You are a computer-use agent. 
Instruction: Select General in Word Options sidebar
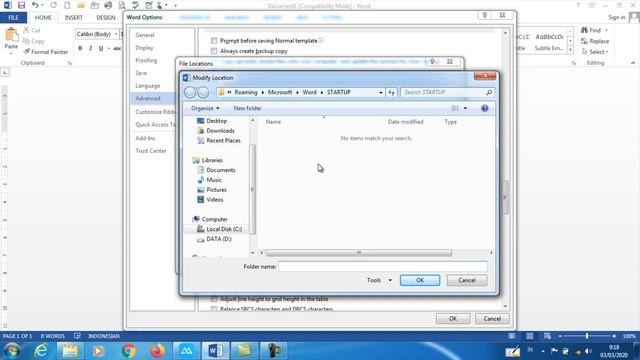tap(145, 35)
